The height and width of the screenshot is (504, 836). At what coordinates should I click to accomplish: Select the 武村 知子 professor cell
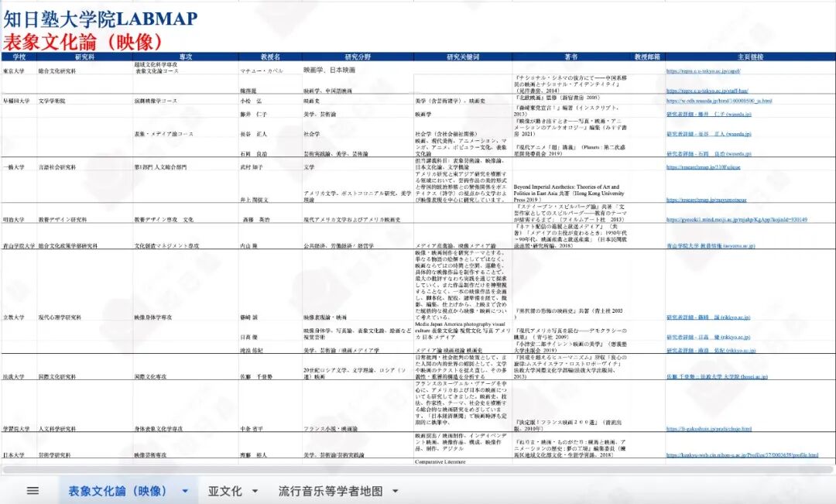251,167
